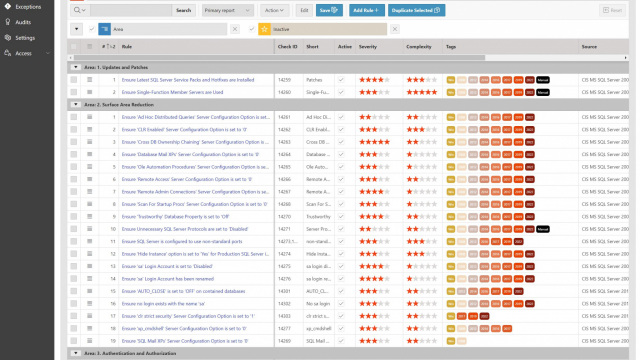This screenshot has height=360, width=640.
Task: Open the Primary report dropdown
Action: [228, 10]
